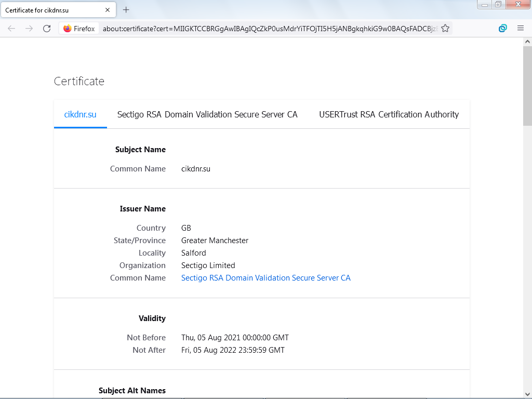532x399 pixels.
Task: Click the 'Country' label
Action: (x=151, y=228)
